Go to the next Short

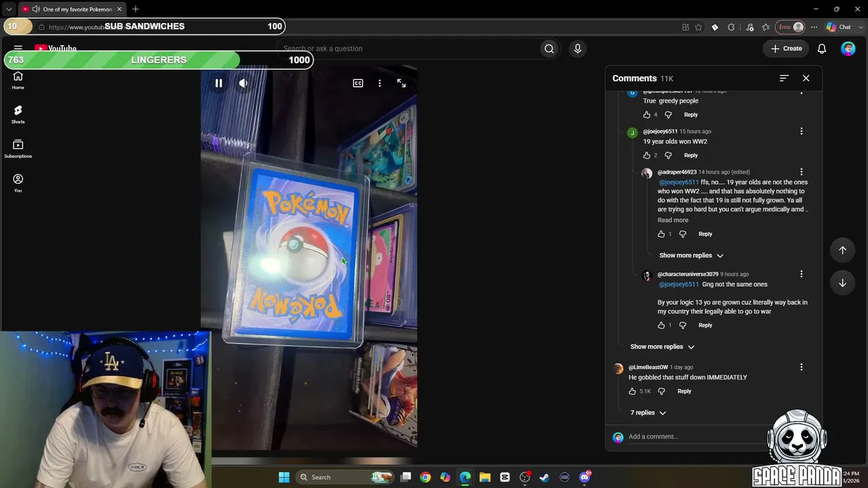[x=842, y=283]
